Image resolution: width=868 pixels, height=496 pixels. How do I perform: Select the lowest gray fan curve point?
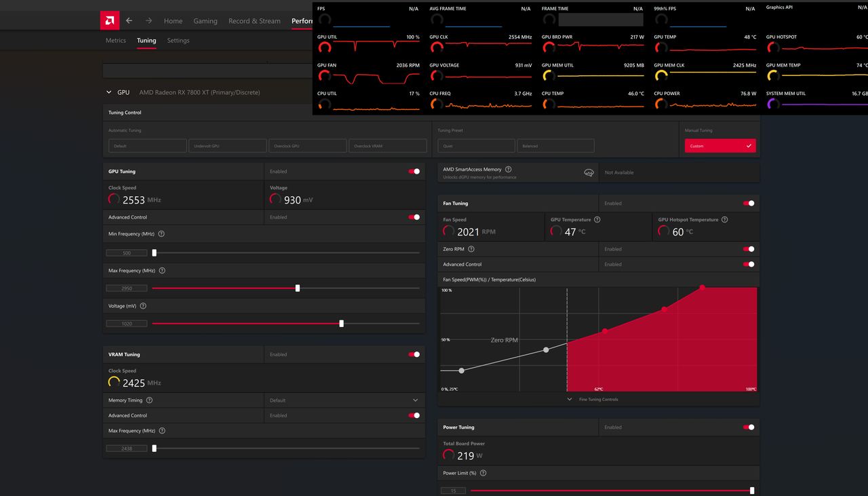tap(462, 370)
